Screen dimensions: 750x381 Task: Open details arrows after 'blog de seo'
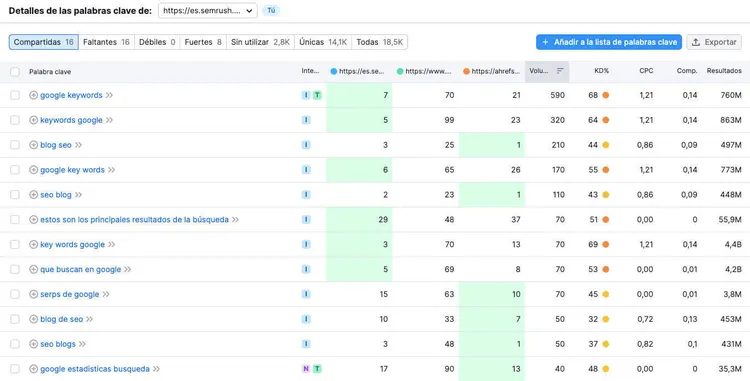(x=89, y=319)
